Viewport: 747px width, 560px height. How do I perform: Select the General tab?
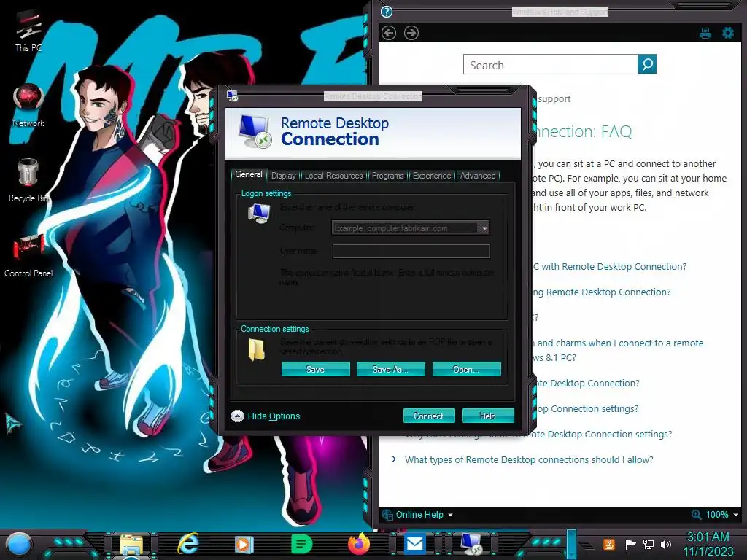click(x=249, y=175)
